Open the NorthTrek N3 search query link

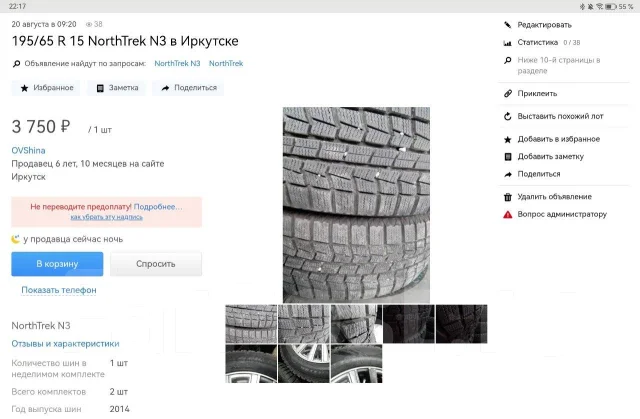pyautogui.click(x=177, y=64)
